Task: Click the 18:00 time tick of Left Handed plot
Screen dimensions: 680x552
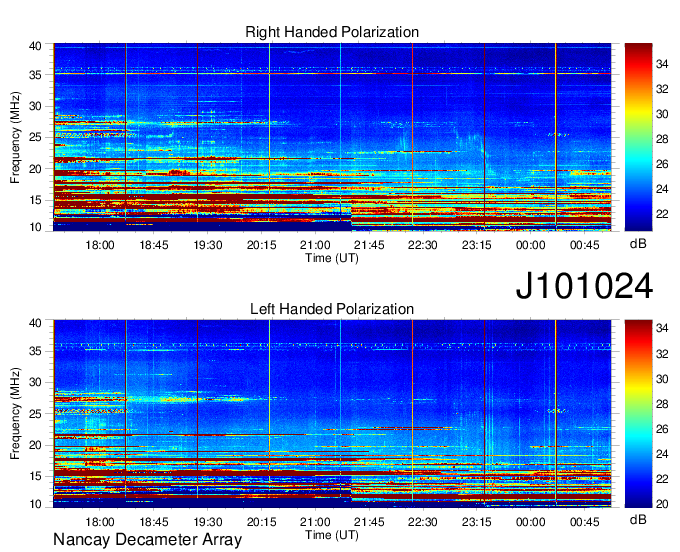Action: pos(100,522)
